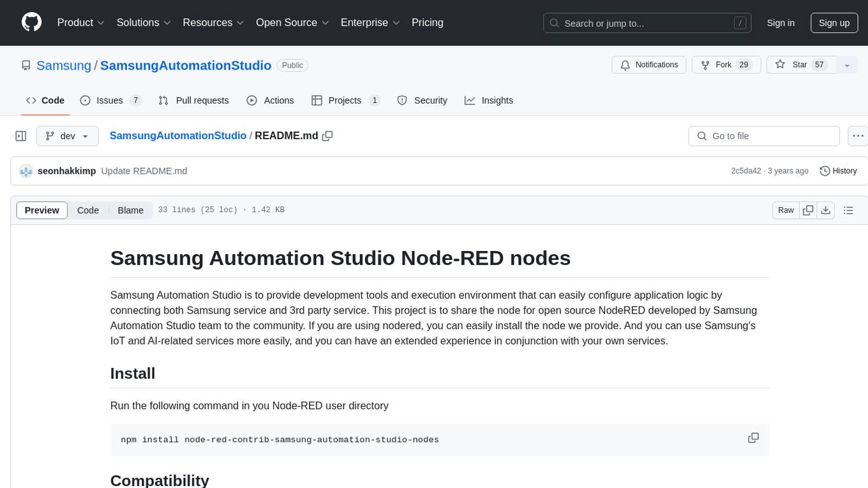Click the Sign in link
This screenshot has height=488, width=868.
(781, 23)
